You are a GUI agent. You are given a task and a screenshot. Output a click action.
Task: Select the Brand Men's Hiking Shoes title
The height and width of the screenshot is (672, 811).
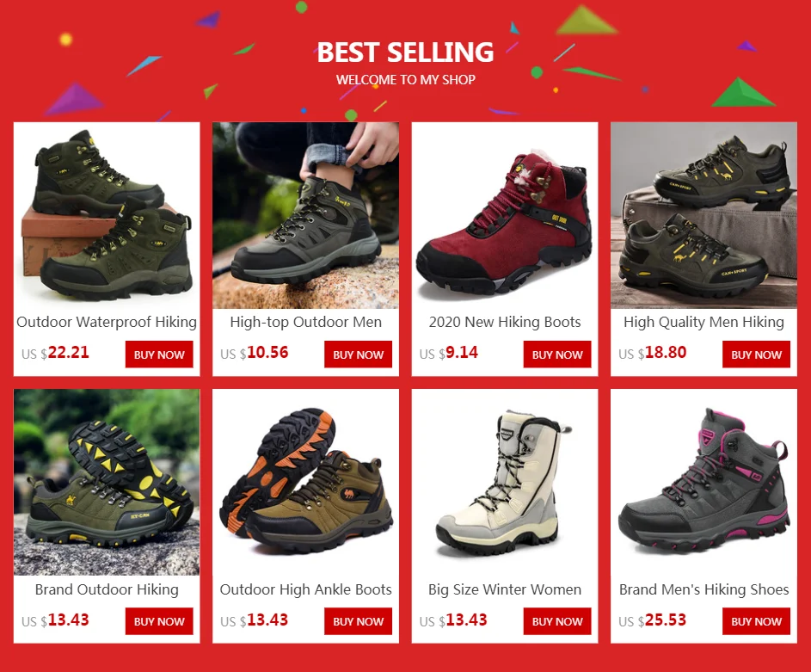pyautogui.click(x=704, y=589)
